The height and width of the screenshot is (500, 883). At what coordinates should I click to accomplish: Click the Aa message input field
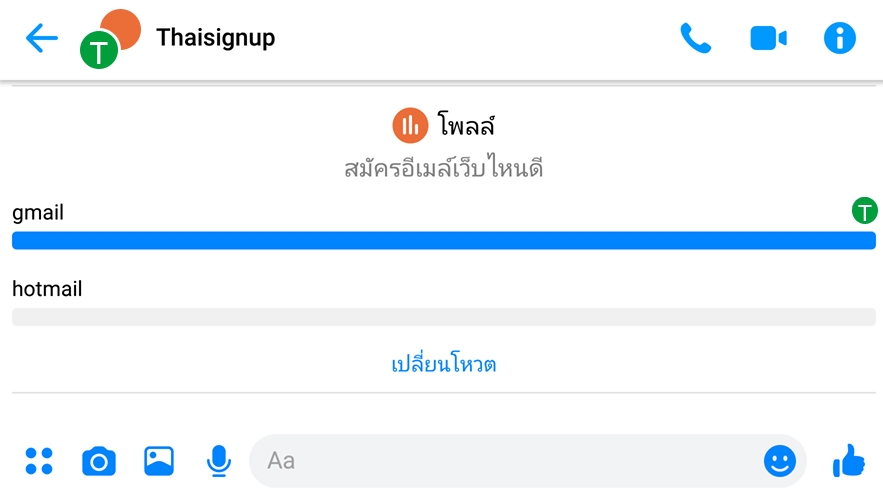tap(507, 461)
